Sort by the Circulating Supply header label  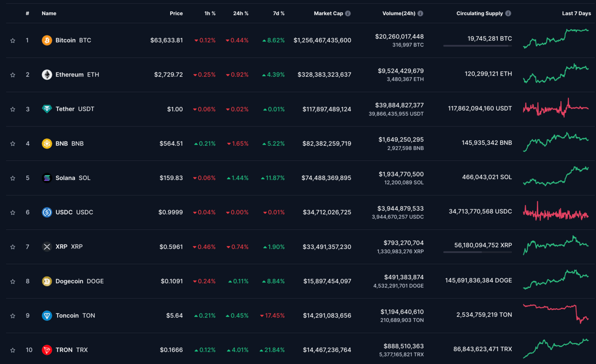pyautogui.click(x=480, y=13)
